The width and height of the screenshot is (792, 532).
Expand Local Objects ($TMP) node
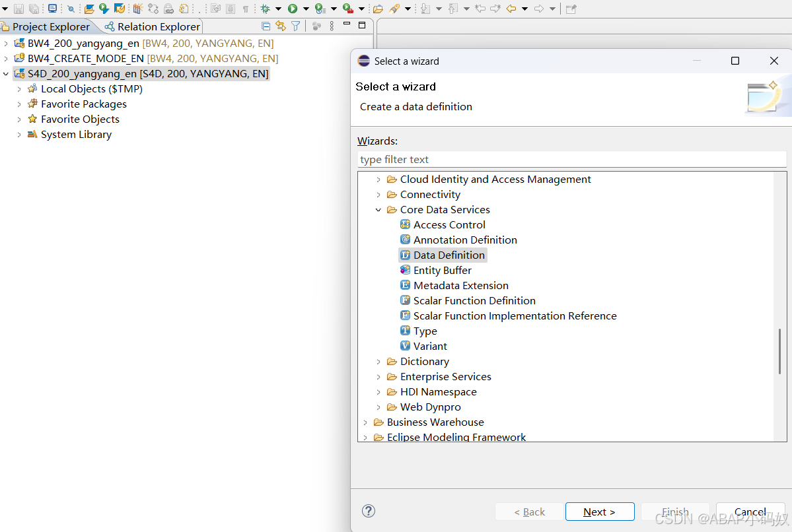19,89
